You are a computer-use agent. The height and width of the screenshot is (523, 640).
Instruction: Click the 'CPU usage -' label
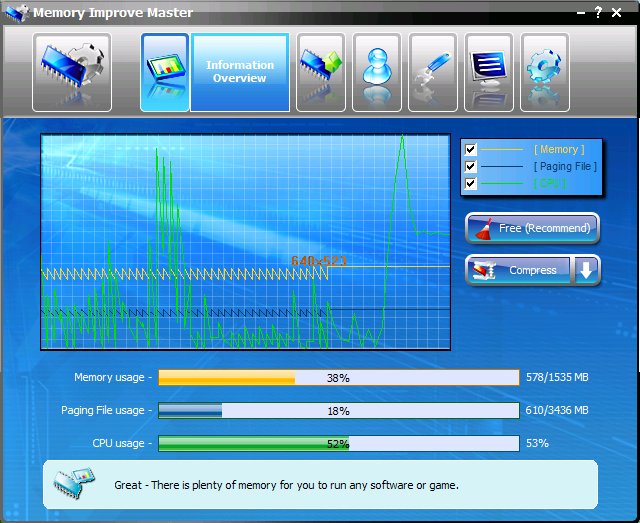point(122,443)
